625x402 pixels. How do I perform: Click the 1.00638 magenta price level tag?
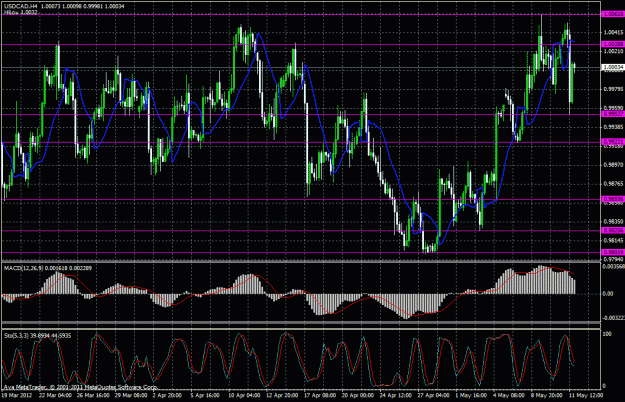coord(613,14)
